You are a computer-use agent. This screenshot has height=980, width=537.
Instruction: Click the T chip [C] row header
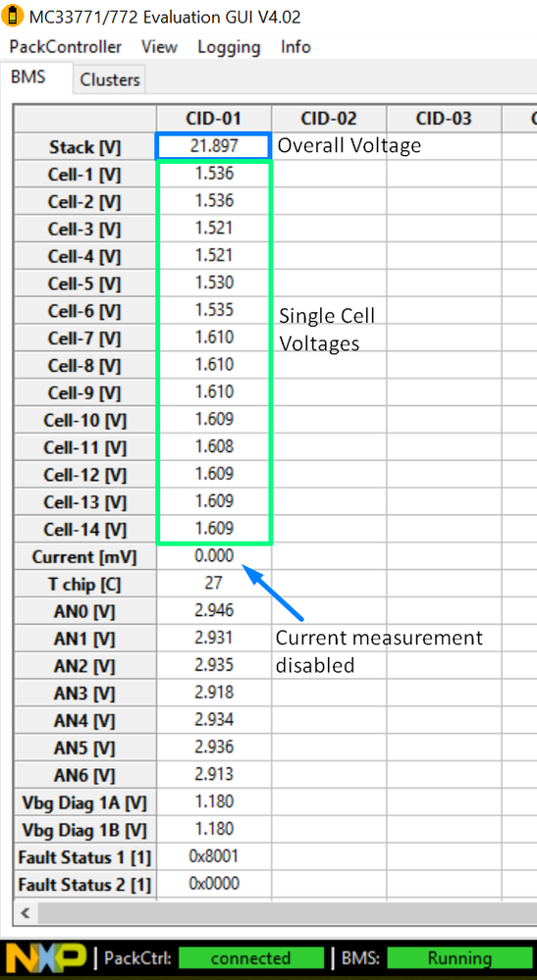pos(85,585)
